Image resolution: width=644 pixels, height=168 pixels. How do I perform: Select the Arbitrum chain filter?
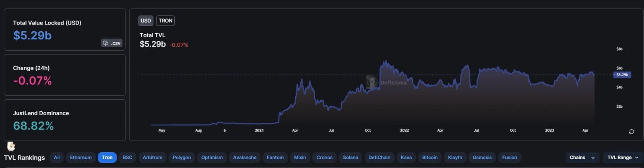click(153, 158)
